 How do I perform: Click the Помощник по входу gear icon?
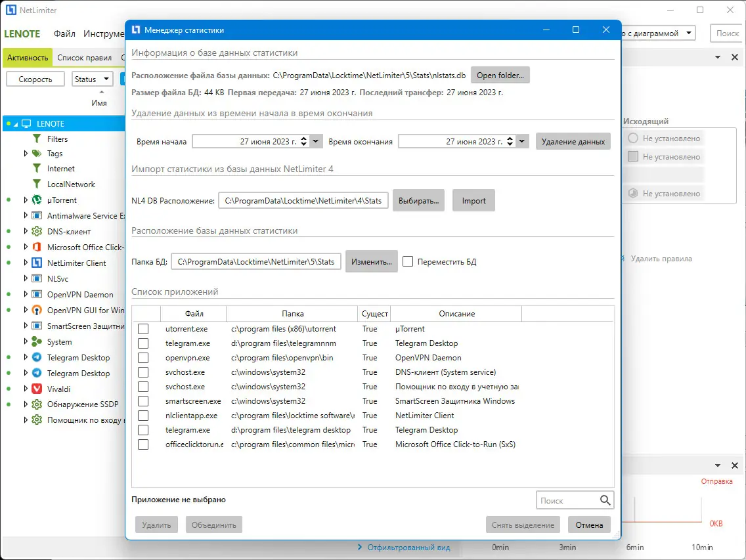[x=37, y=420]
